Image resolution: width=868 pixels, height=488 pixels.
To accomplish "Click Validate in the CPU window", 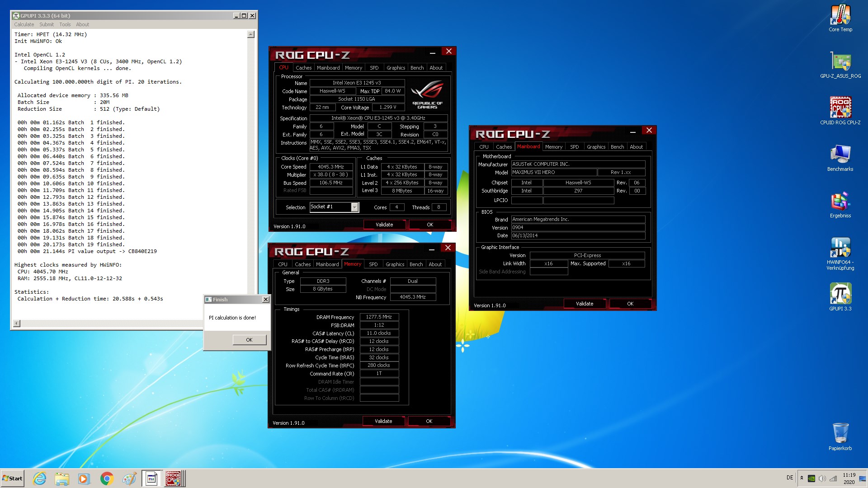I will pos(384,225).
